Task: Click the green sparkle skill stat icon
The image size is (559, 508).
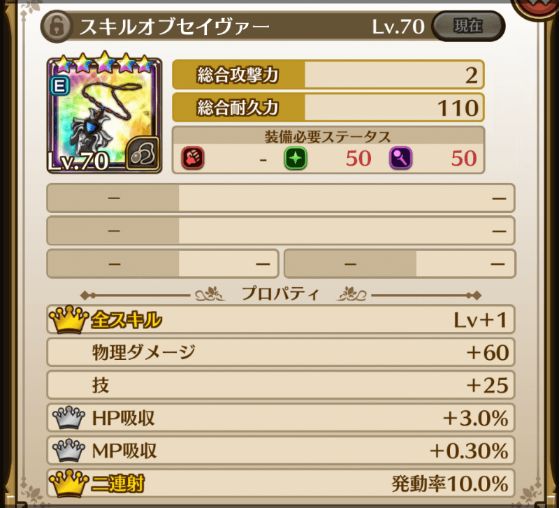Action: 296,158
